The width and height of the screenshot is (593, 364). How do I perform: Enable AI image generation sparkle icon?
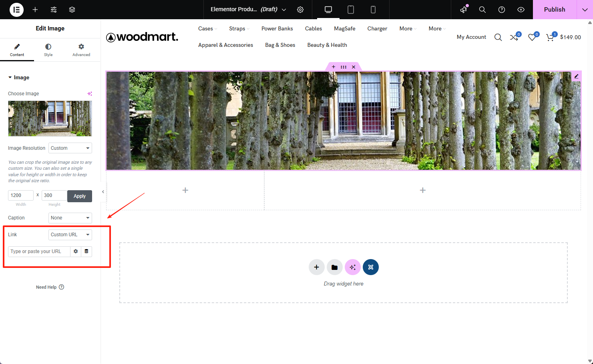(x=90, y=93)
